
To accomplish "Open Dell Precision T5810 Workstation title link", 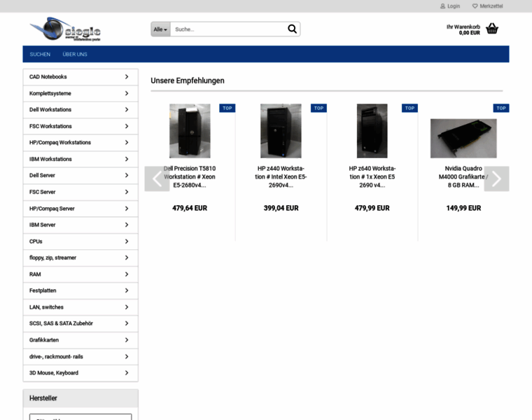I will 190,177.
